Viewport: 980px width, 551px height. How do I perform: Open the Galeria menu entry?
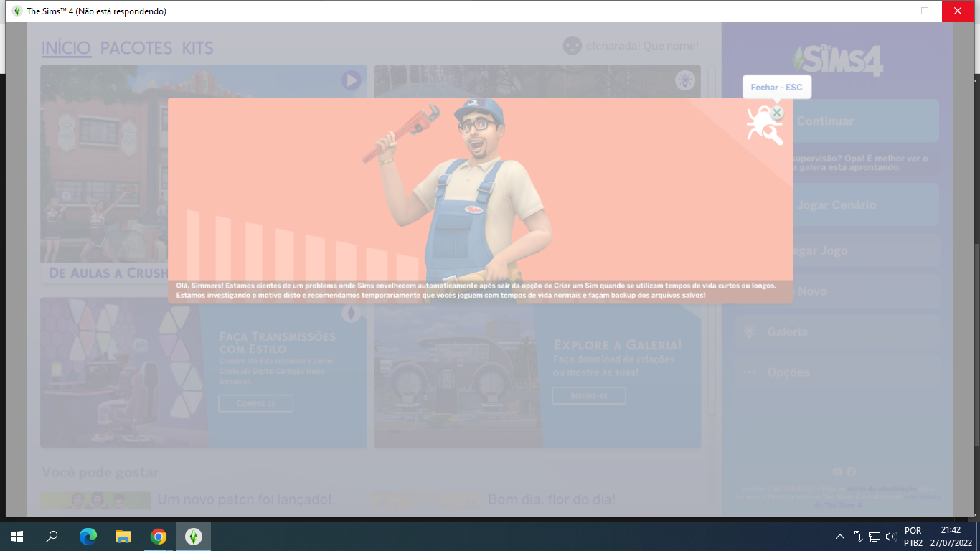click(837, 331)
